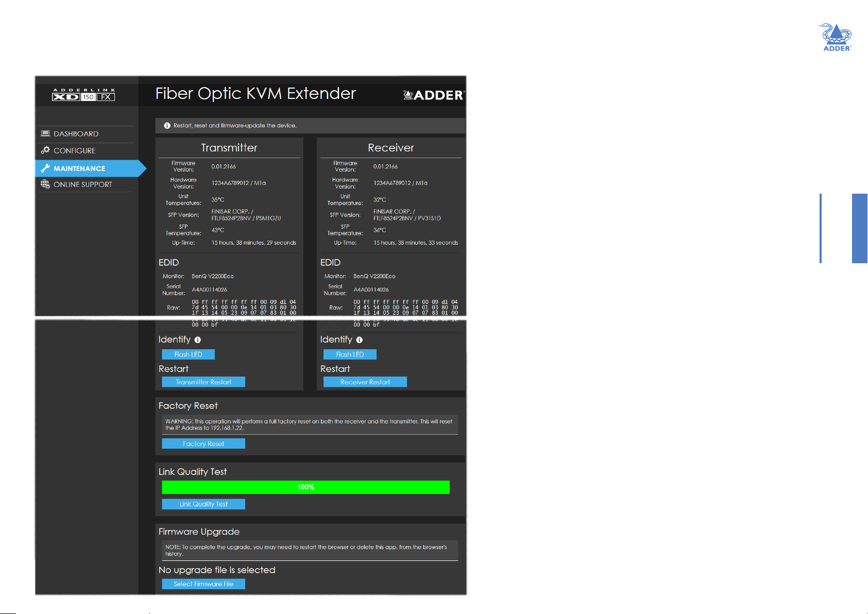Viewport: 868px width, 614px height.
Task: Click the Configure gears icon in sidebar
Action: tap(45, 150)
